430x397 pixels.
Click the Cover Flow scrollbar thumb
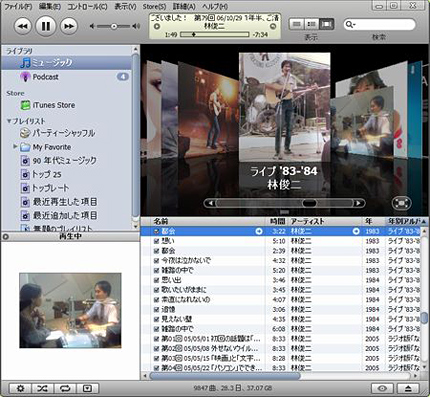(309, 203)
